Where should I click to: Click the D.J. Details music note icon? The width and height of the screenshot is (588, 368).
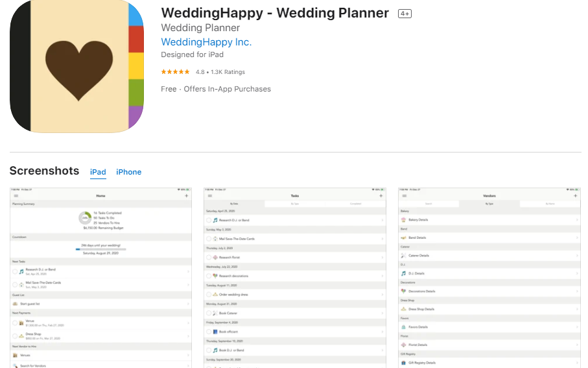tap(403, 273)
